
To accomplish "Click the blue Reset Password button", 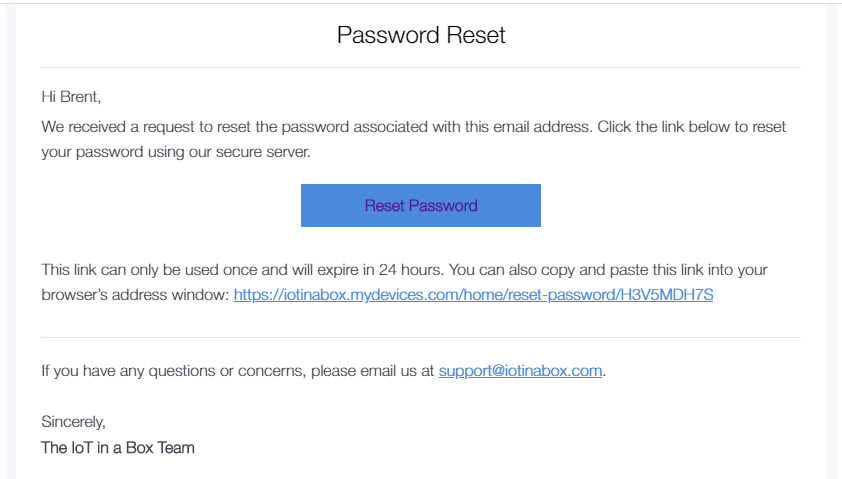I will click(420, 206).
